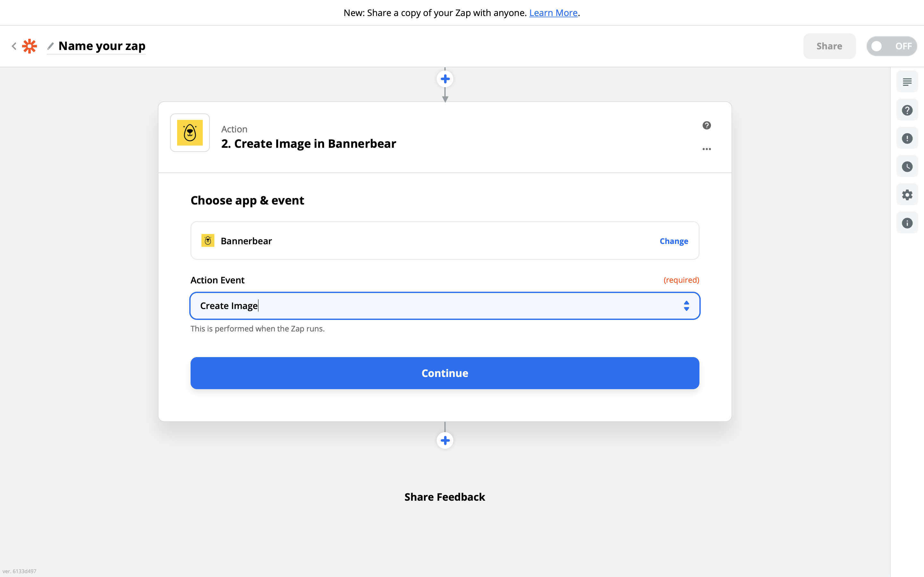Image resolution: width=924 pixels, height=577 pixels.
Task: Click Change to switch the Bannerbear app
Action: (673, 241)
